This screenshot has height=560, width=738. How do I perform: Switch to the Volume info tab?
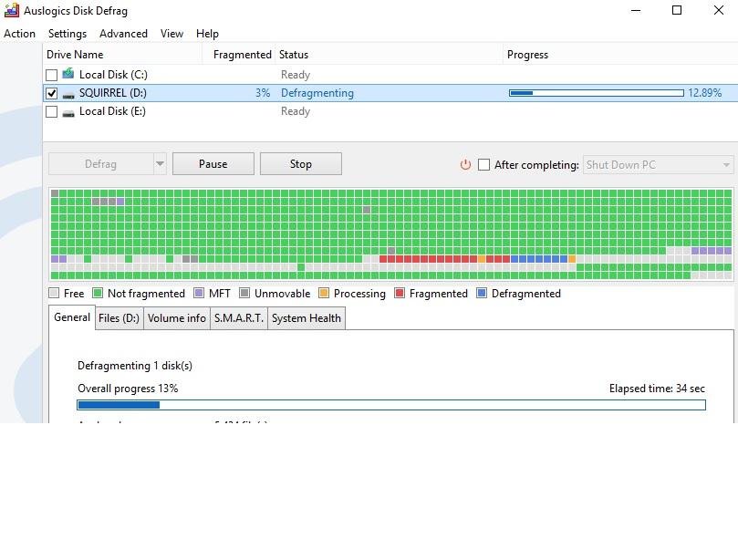176,318
